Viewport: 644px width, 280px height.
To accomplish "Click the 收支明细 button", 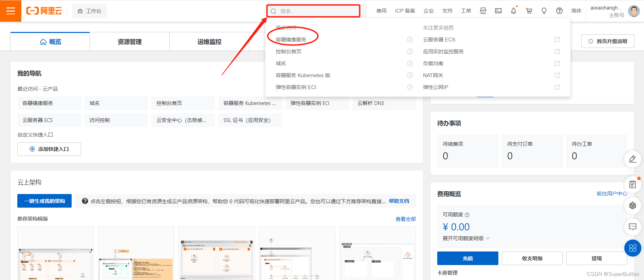I will coord(532,258).
